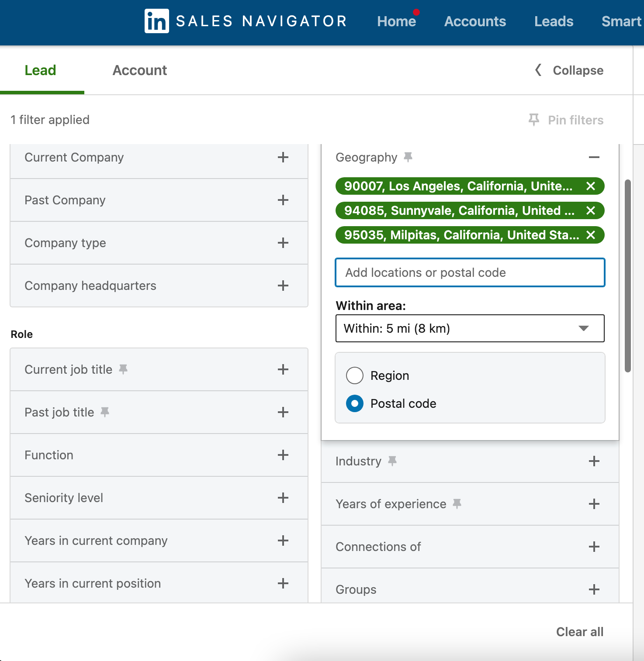Click the Pin filters button
The image size is (644, 661).
[x=566, y=120]
